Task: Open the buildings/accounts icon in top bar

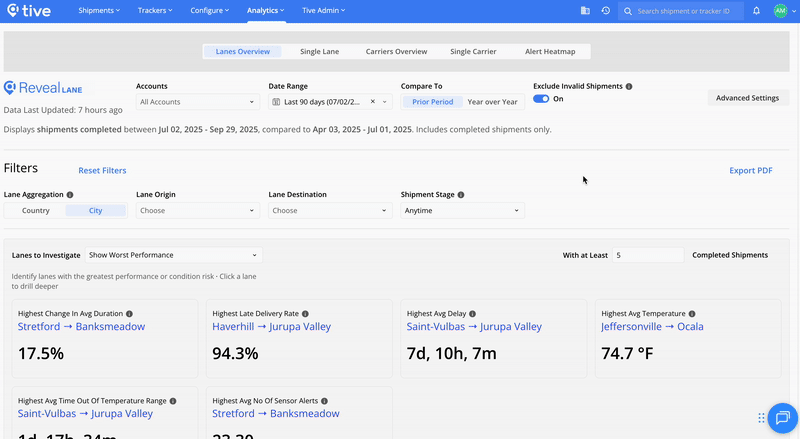Action: (585, 11)
